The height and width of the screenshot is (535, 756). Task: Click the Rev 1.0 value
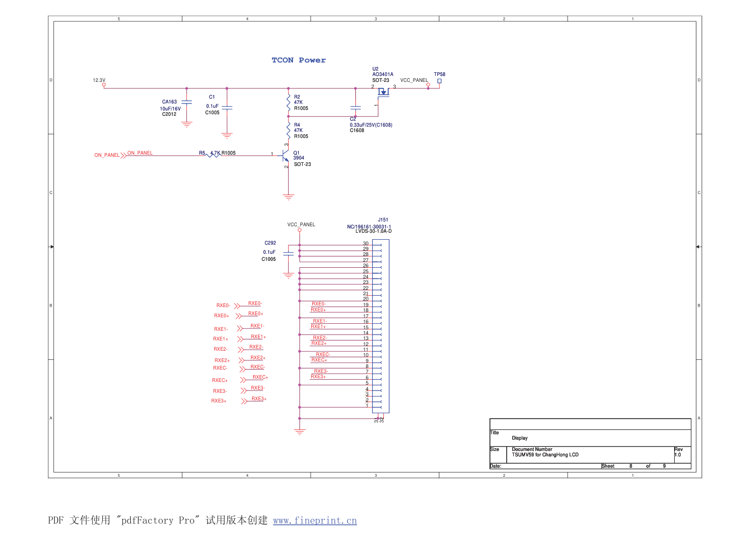coord(677,455)
